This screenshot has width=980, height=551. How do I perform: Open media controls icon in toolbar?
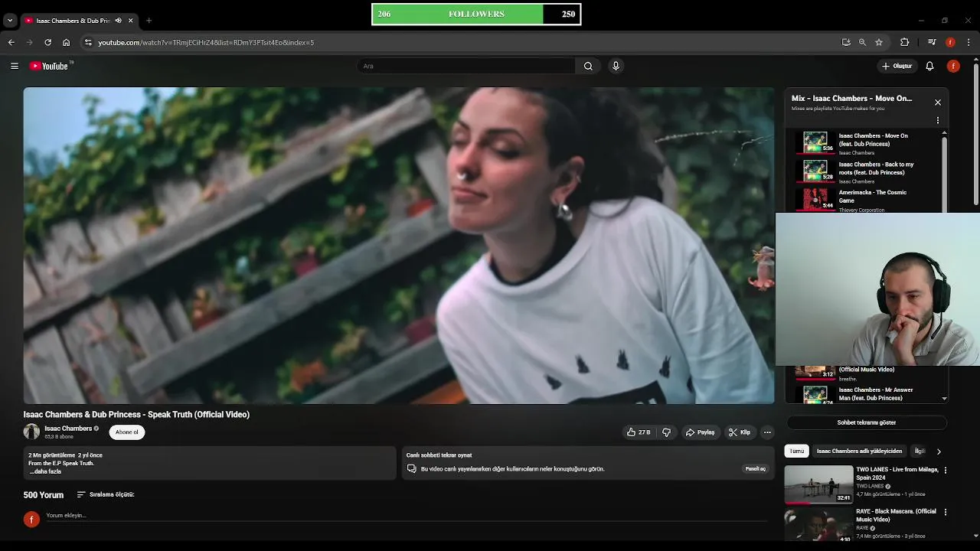(x=932, y=42)
